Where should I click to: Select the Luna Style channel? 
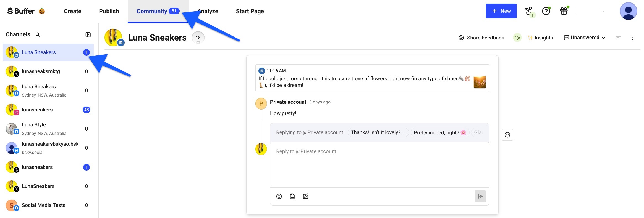[x=48, y=129]
